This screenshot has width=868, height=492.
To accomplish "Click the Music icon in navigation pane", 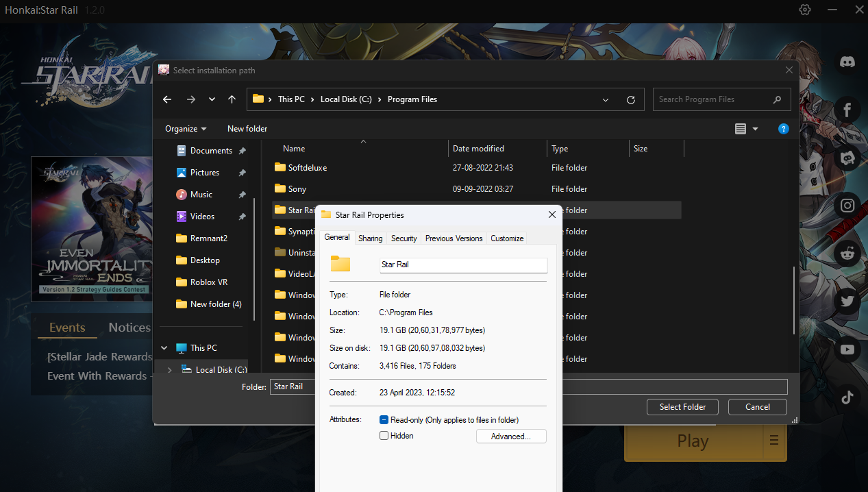I will click(182, 195).
